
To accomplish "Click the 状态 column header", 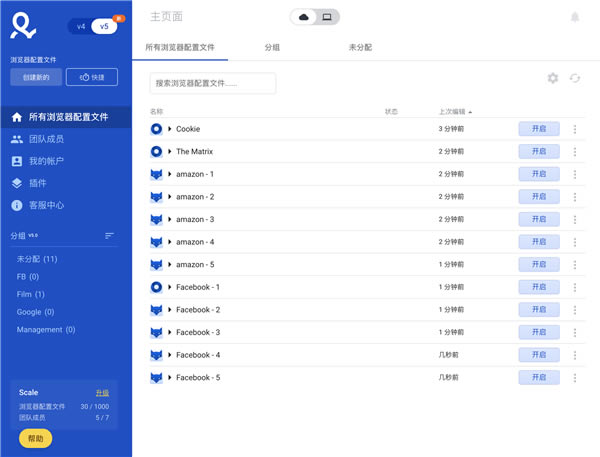I will [391, 112].
